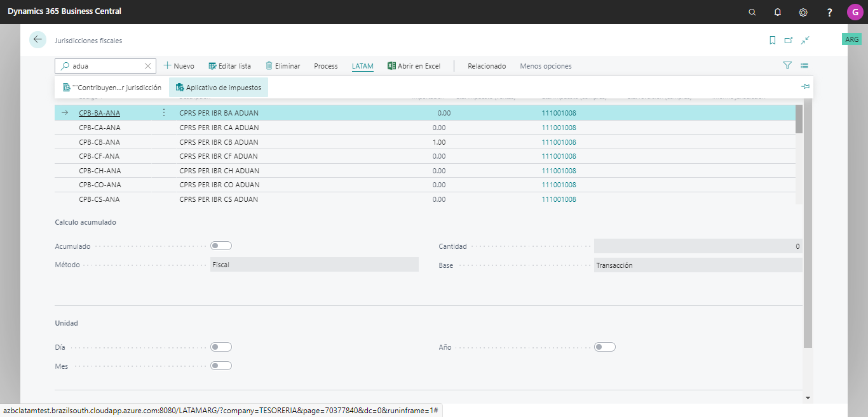Open the Process menu

pyautogui.click(x=326, y=66)
